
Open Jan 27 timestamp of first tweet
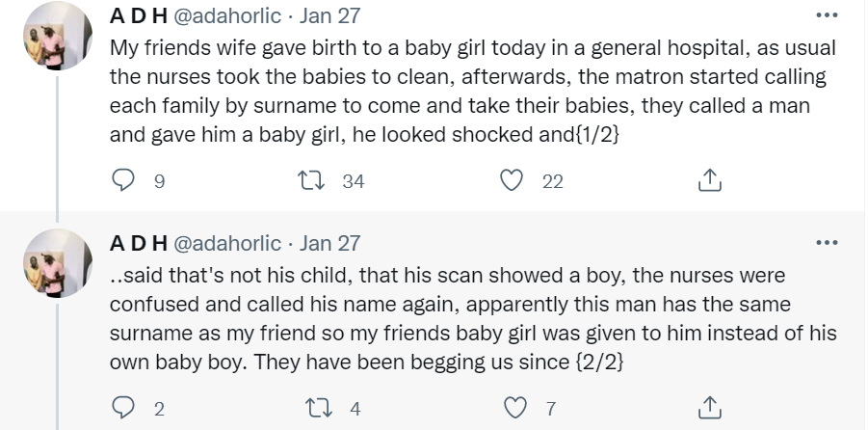point(329,16)
